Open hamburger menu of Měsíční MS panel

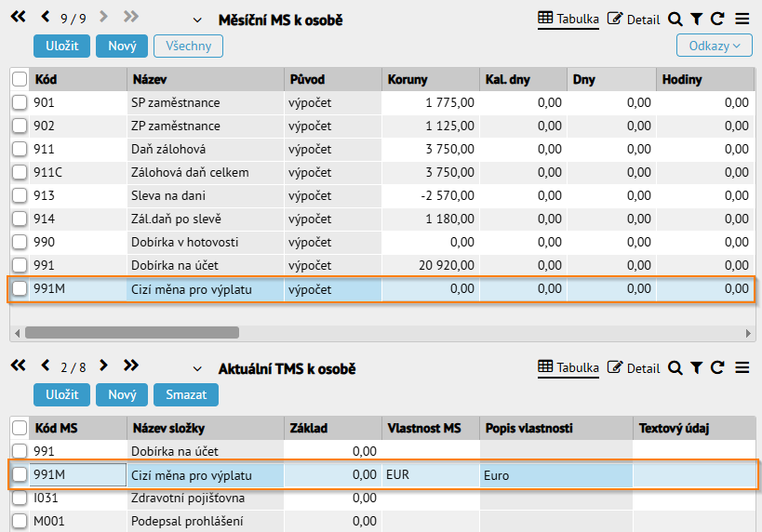pos(742,19)
